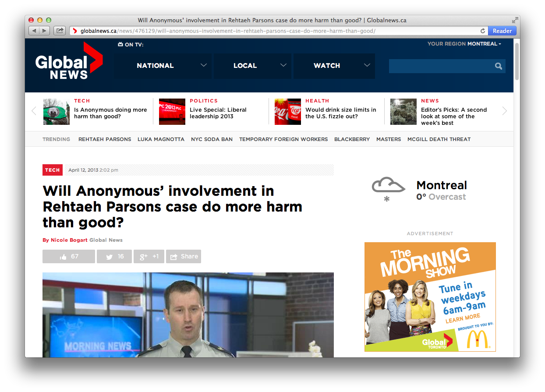Viewport: 545px width, 392px height.
Task: Click trending topic NYC Soda Ban
Action: [x=212, y=139]
